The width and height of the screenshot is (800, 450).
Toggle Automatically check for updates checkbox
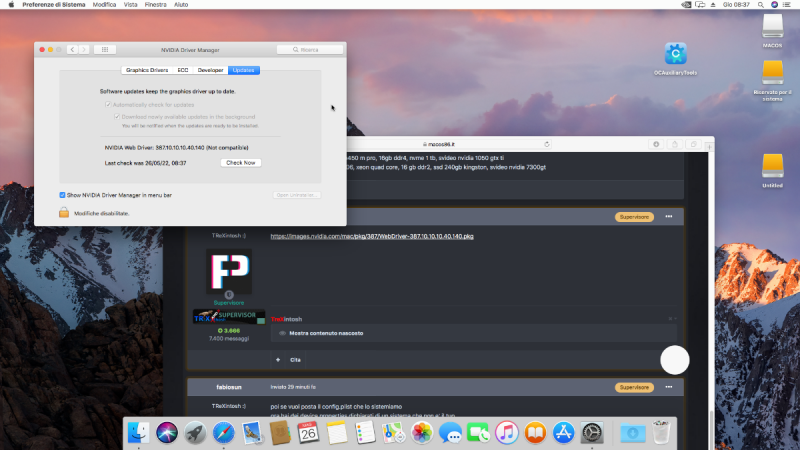(108, 105)
